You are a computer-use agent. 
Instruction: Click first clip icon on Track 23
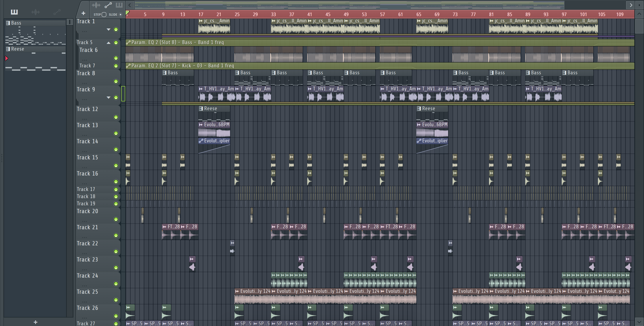coord(192,259)
